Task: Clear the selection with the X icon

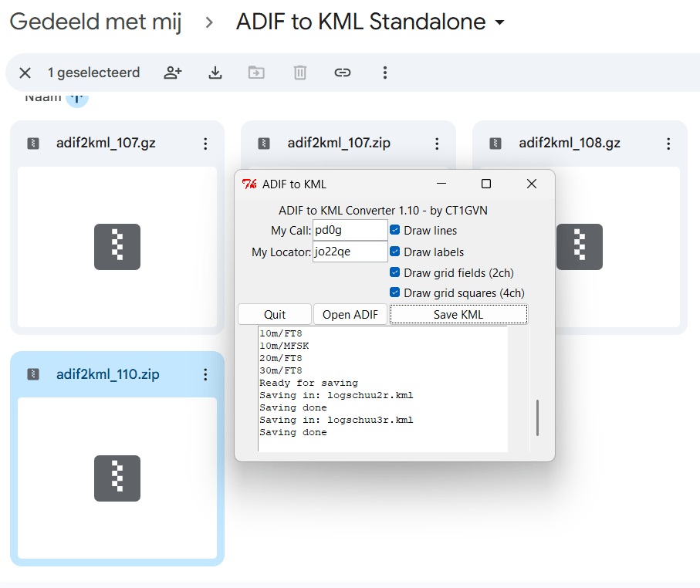Action: point(25,73)
